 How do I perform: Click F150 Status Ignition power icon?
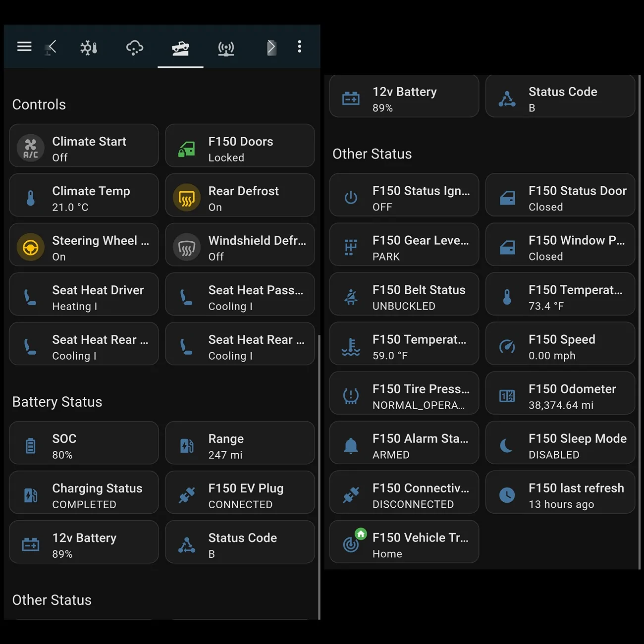coord(351,198)
